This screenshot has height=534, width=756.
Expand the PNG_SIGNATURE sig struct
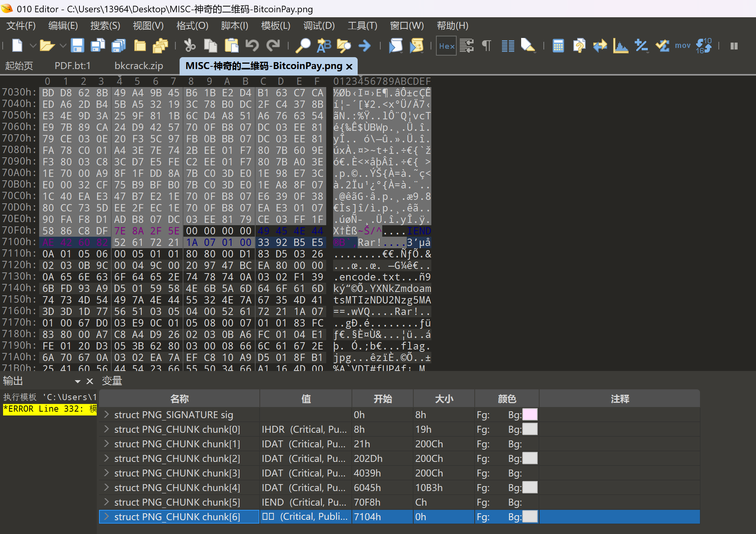[x=107, y=414]
